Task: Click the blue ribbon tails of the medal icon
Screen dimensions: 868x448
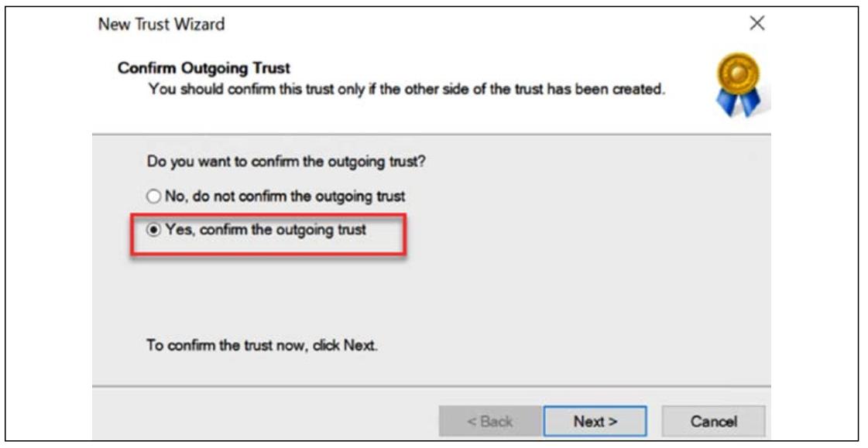Action: coord(739,103)
